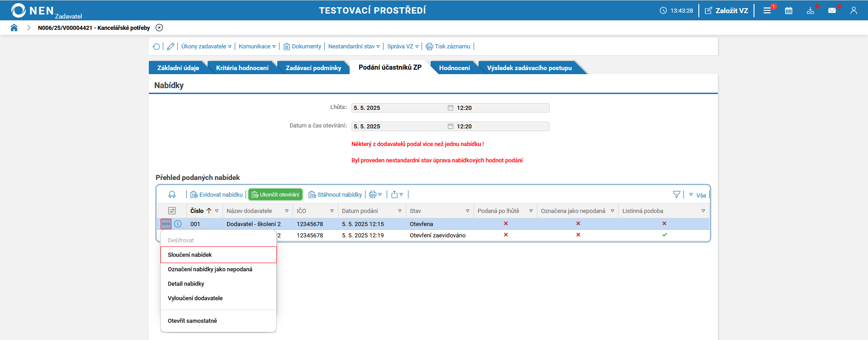Open the calendar icon in header
The image size is (868, 340).
click(788, 10)
